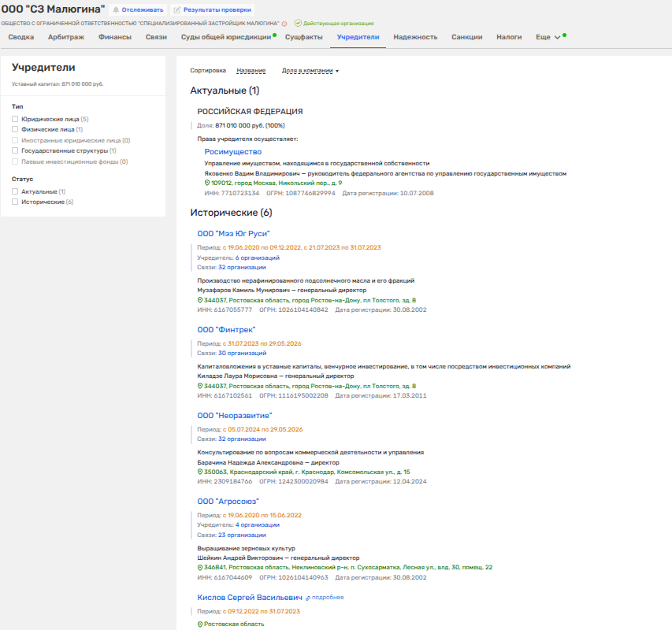Open the Налоги tab
Screen dimensions: 672x630
[509, 37]
